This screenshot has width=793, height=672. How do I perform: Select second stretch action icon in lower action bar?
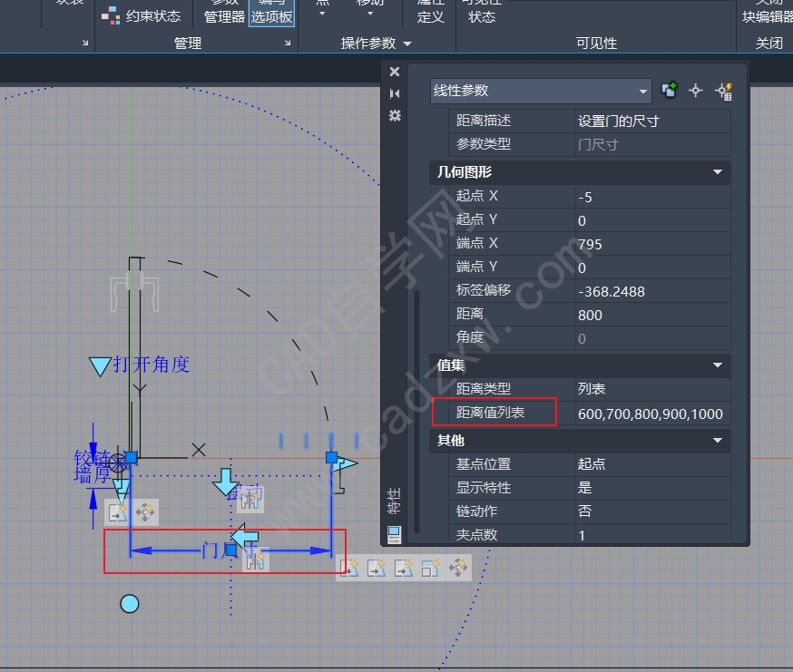377,568
